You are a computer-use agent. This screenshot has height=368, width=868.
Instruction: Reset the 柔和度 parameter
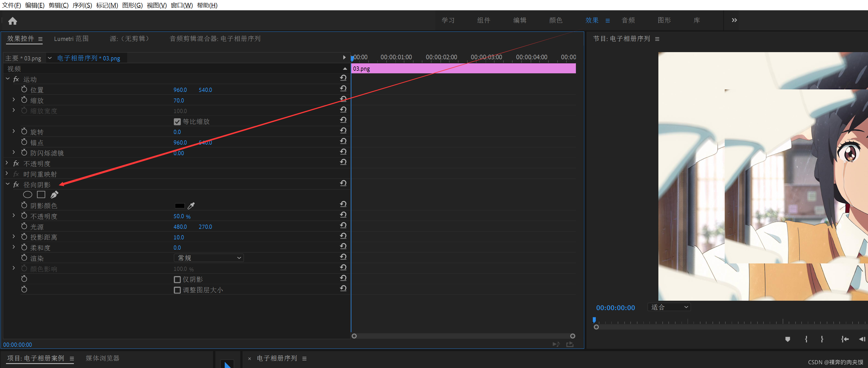(343, 246)
